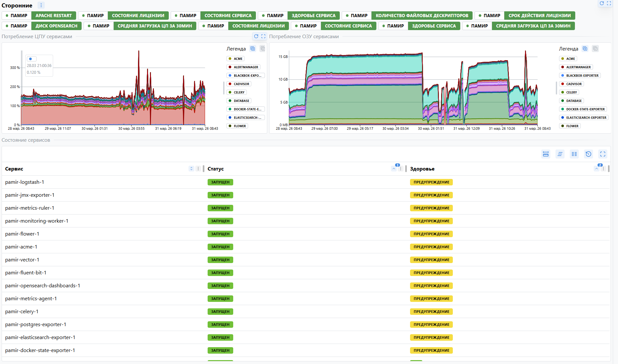Viewport: 618px width, 364px height.
Task: Select the APACHE RESTART status tag
Action: pyautogui.click(x=53, y=16)
